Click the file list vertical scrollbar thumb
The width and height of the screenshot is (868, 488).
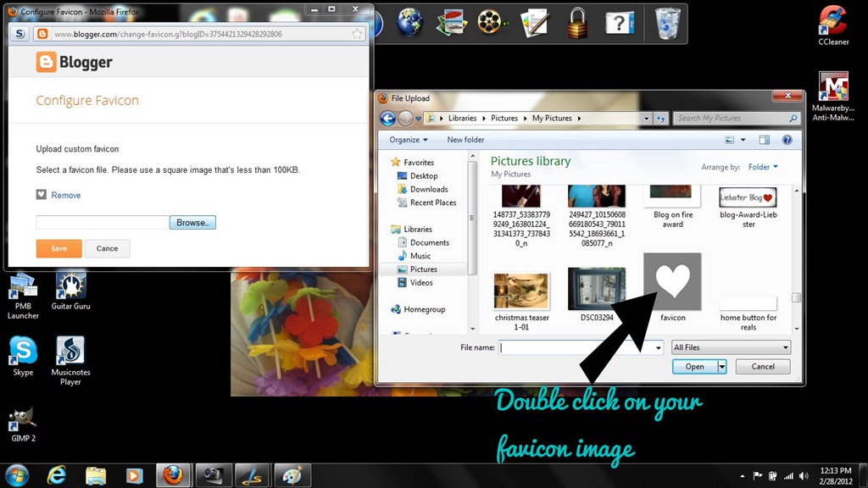797,297
